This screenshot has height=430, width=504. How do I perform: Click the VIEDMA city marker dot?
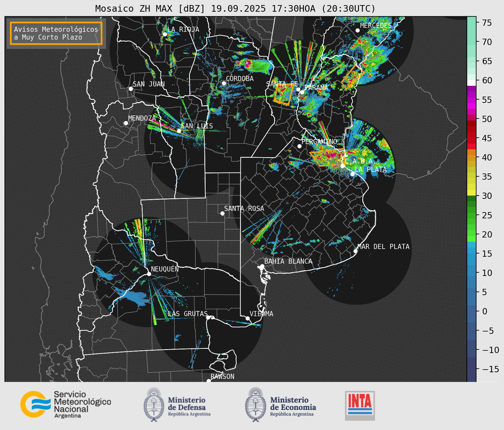coord(248,318)
